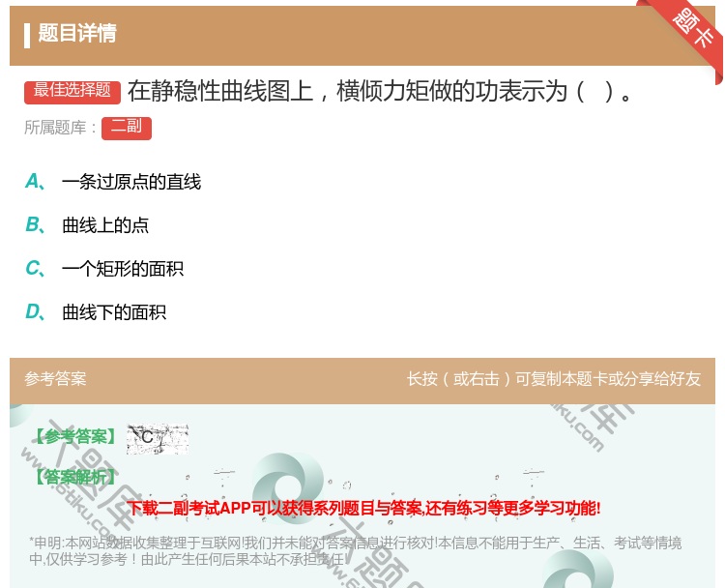Image resolution: width=725 pixels, height=588 pixels.
Task: Open the 二副 question bank tag
Action: click(x=127, y=129)
